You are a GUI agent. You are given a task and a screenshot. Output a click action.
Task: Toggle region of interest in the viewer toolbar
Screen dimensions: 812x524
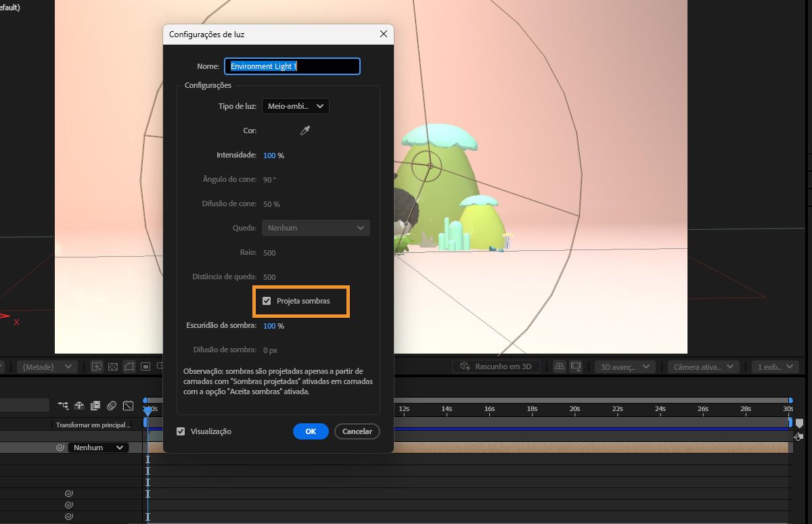[x=145, y=366]
